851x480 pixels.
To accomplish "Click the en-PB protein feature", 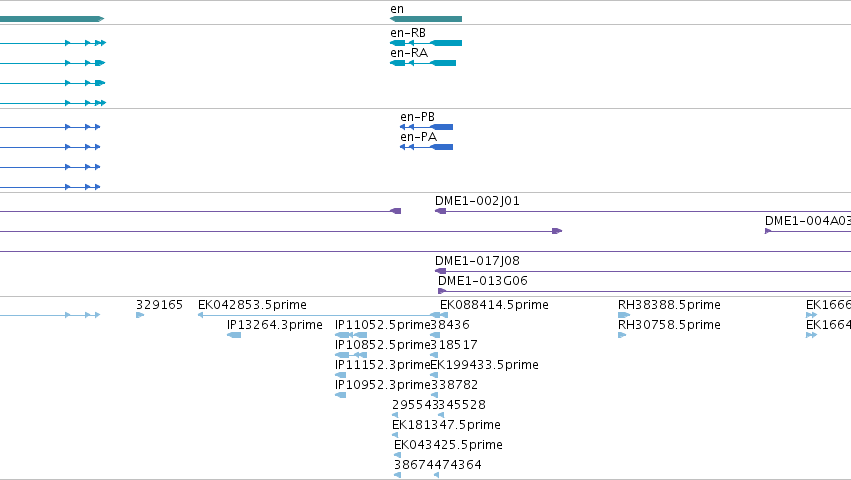I will click(x=426, y=127).
